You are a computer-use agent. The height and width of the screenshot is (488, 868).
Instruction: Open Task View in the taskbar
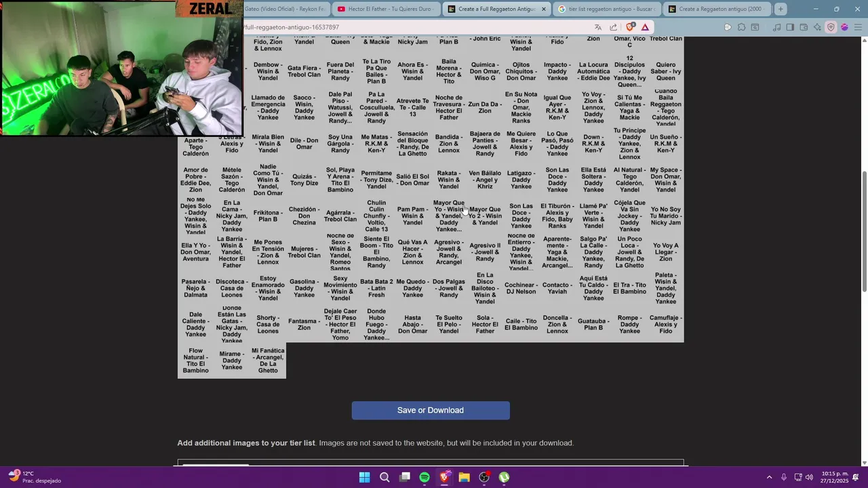tap(405, 477)
